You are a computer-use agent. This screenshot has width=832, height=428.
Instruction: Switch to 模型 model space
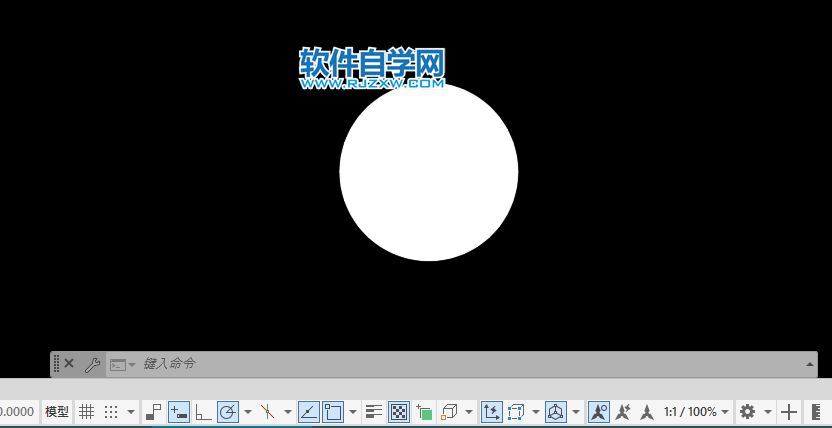coord(57,412)
